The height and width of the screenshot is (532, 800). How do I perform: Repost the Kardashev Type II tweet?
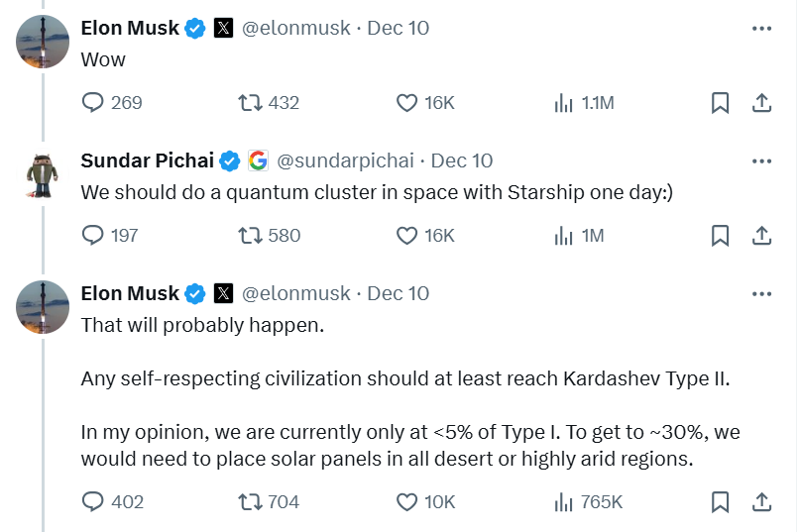tap(252, 501)
